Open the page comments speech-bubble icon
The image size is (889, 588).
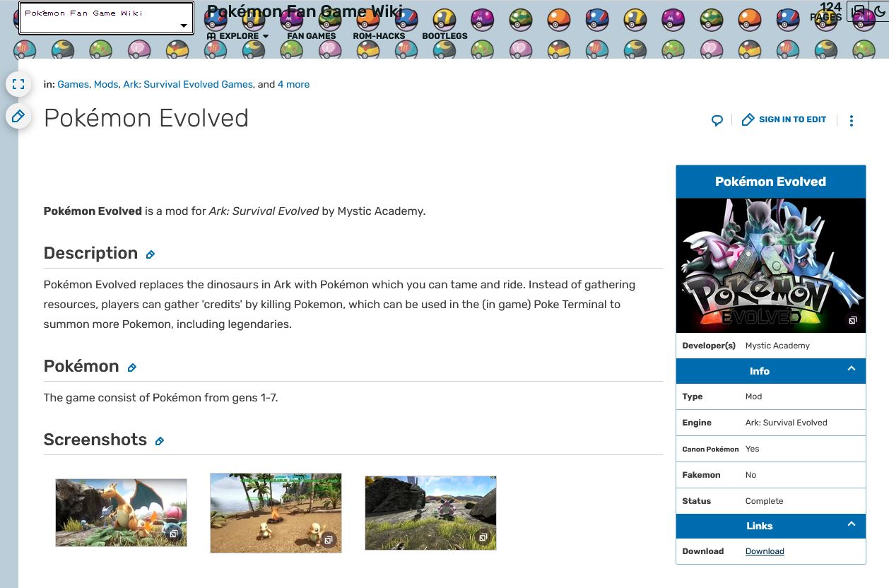click(x=717, y=120)
